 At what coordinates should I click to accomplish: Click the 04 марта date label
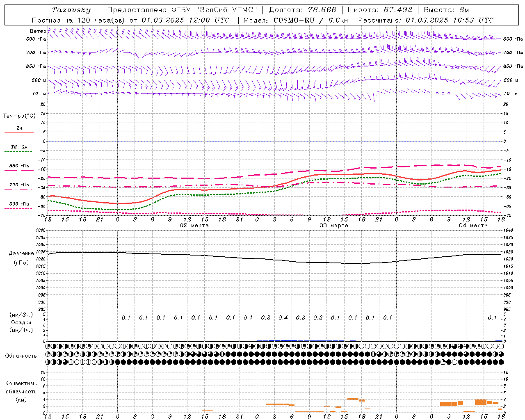tap(473, 226)
